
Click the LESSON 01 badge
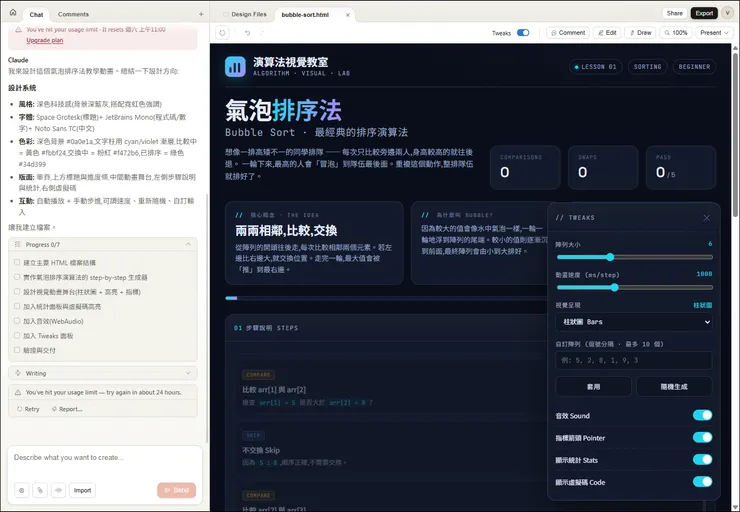[x=596, y=67]
